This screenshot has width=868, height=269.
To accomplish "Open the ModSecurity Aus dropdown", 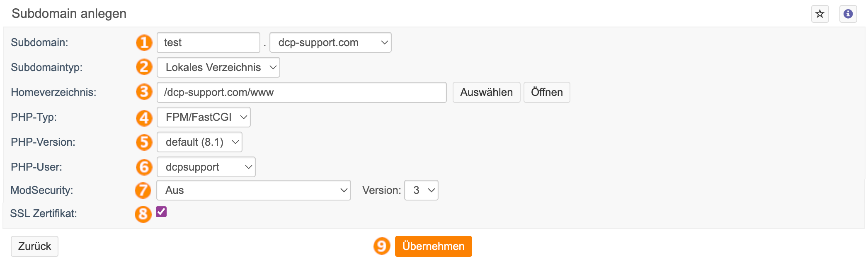I will 254,190.
